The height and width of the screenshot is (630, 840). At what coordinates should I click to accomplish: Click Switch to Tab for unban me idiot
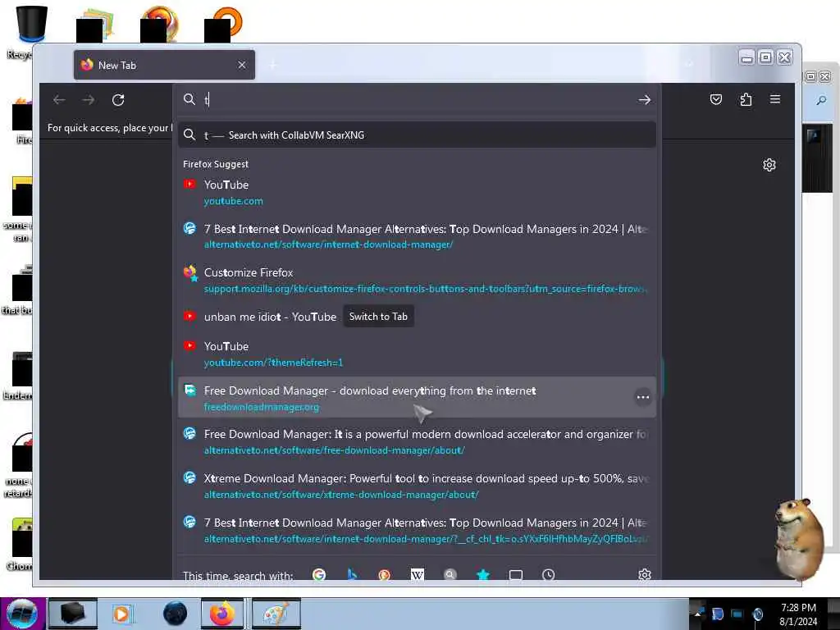(378, 317)
